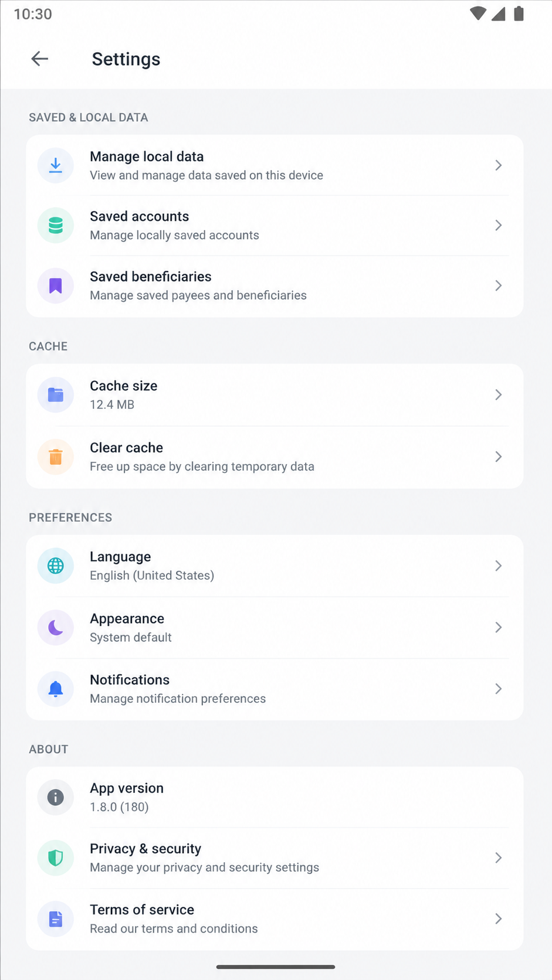Click the download icon for Manage local data

[x=56, y=165]
